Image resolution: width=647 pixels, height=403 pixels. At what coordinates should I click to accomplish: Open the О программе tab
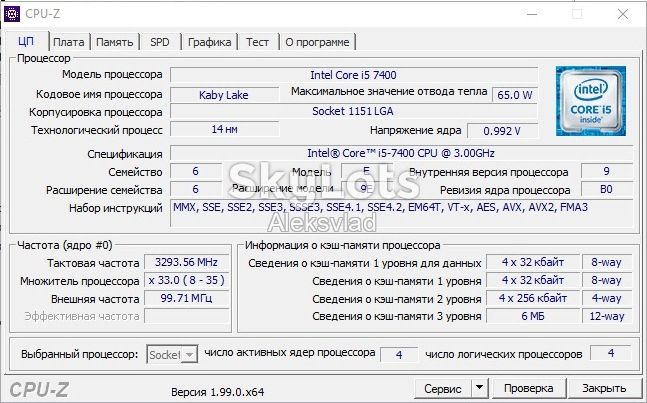pos(317,42)
